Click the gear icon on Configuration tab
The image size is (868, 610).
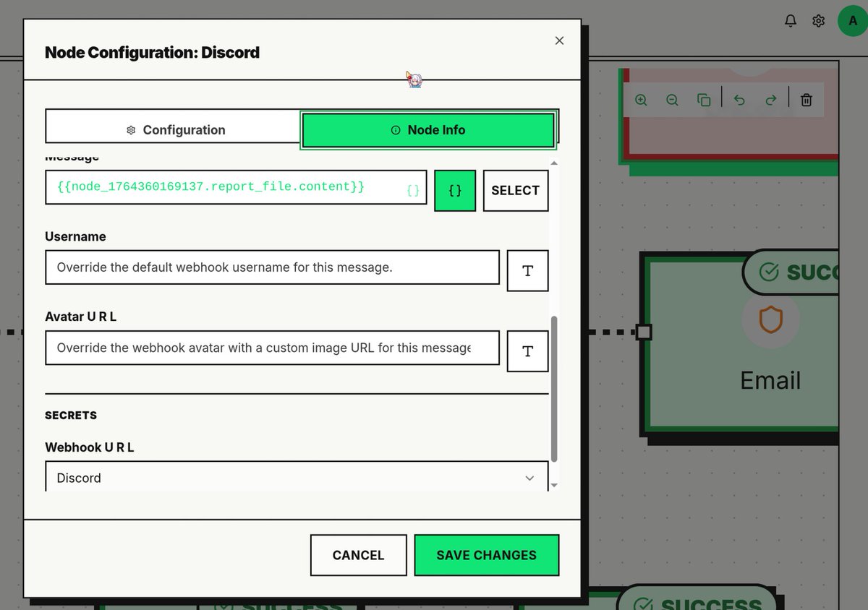tap(131, 130)
